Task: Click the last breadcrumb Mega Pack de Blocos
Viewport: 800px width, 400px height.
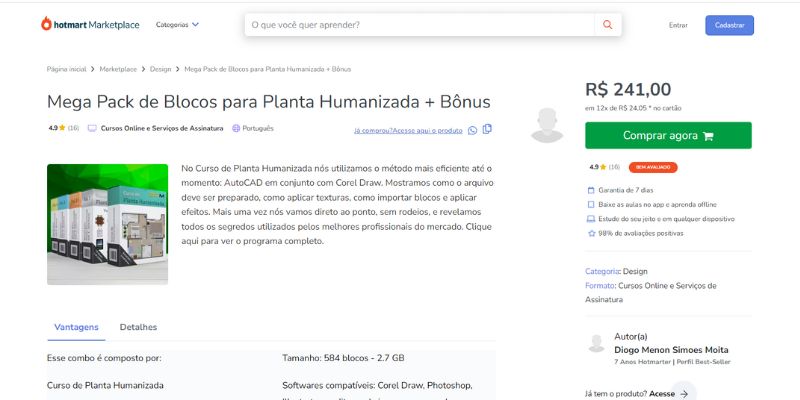Action: coord(267,69)
